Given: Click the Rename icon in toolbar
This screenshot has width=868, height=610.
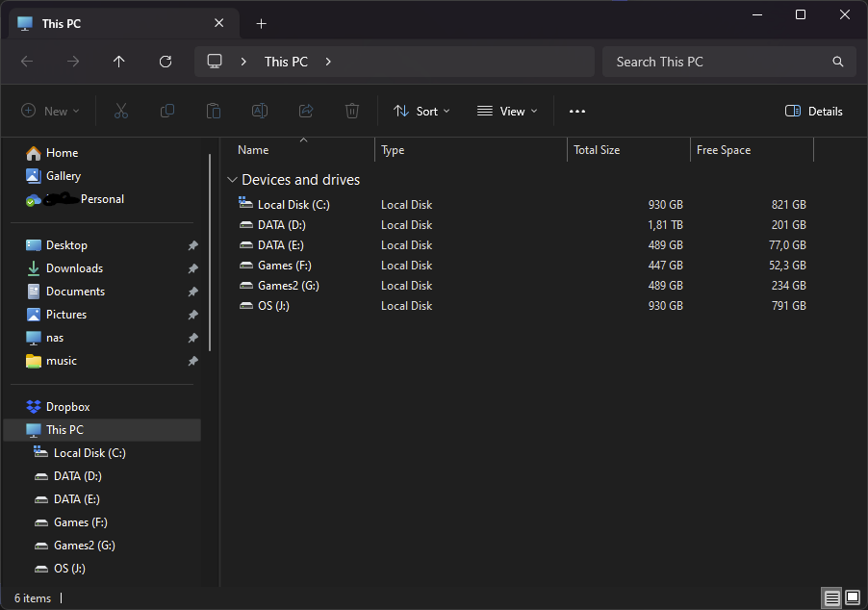Looking at the screenshot, I should tap(260, 111).
